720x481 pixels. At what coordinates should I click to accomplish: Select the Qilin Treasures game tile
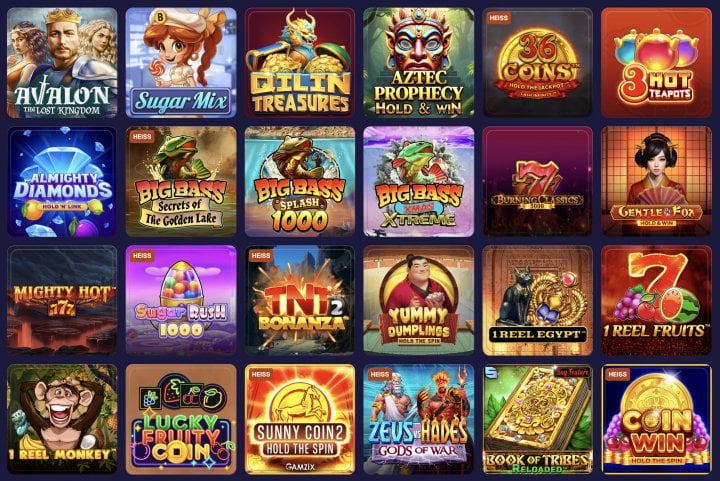(300, 62)
